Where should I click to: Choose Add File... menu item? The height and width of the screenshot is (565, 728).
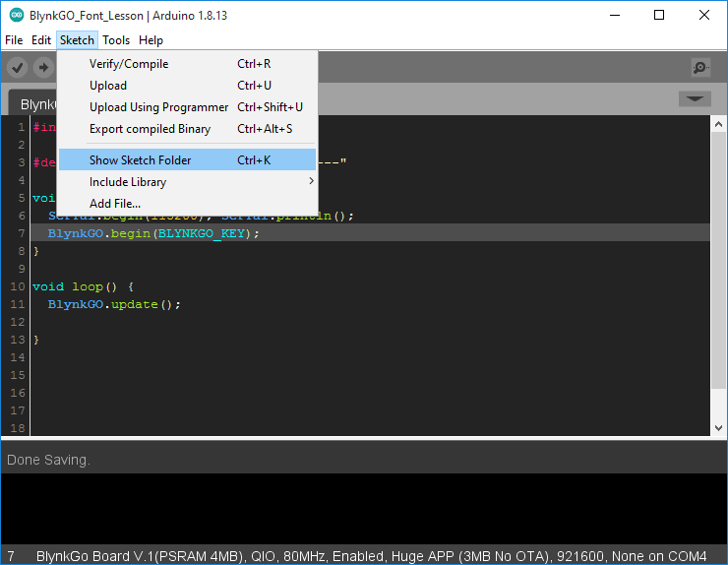pos(187,204)
